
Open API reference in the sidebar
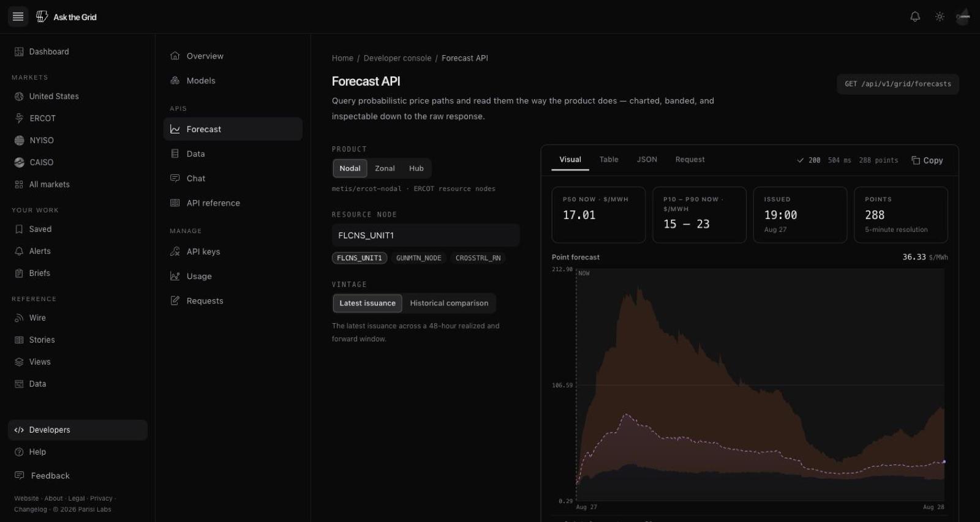click(x=233, y=203)
